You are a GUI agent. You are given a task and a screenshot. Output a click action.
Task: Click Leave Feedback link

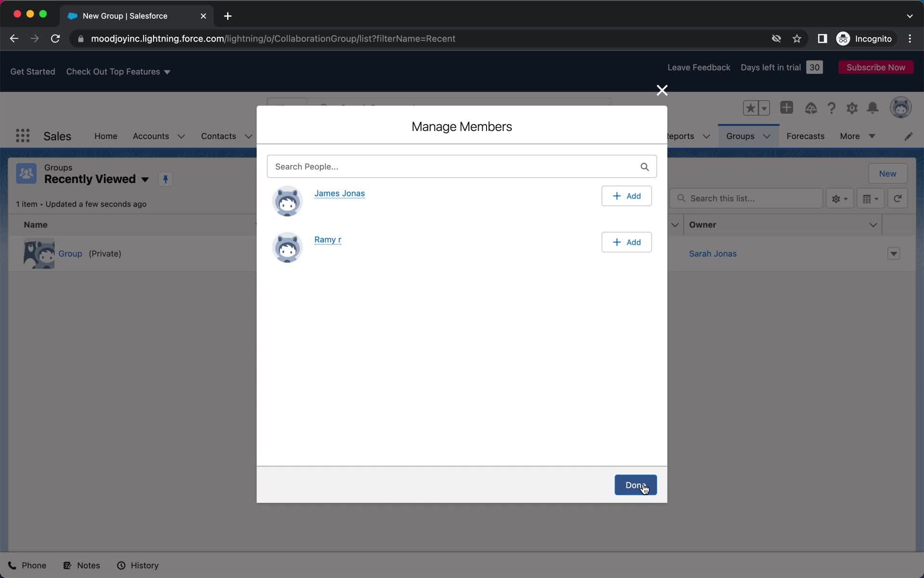698,67
